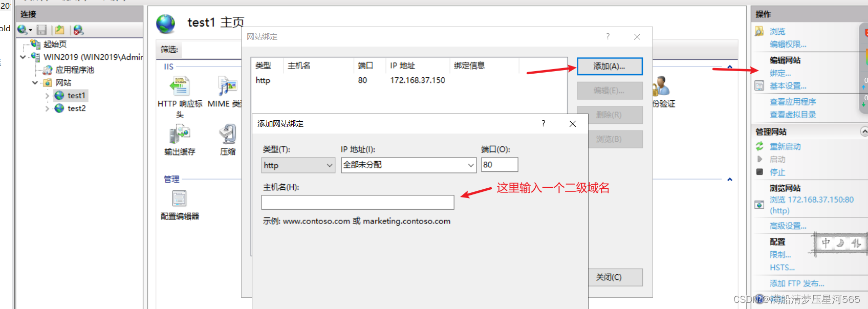Click the 基本设置... link
This screenshot has height=309, width=868.
tap(788, 86)
